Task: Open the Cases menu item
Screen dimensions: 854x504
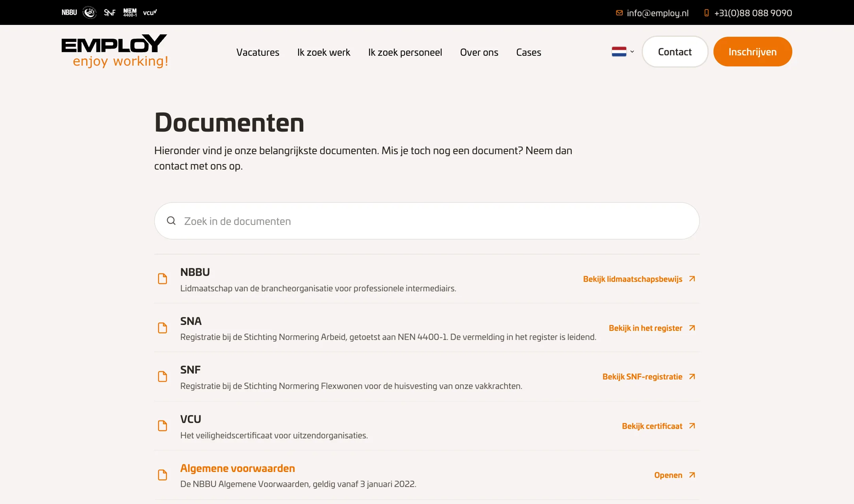Action: tap(529, 52)
